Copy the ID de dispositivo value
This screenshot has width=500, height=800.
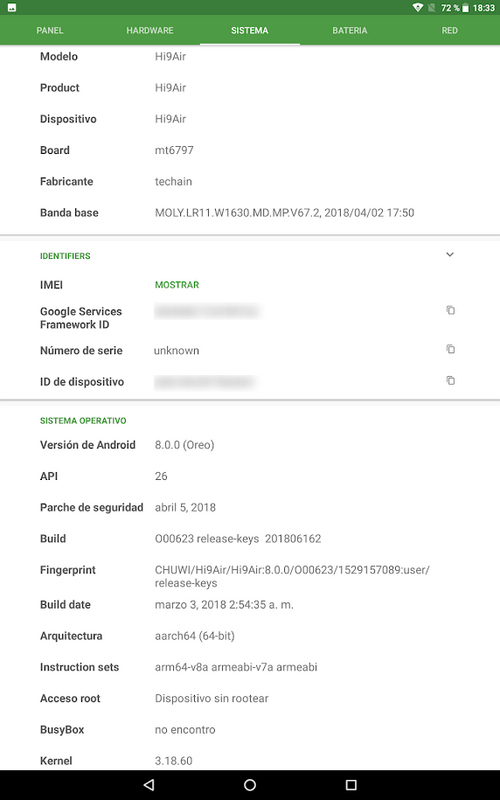click(x=451, y=381)
